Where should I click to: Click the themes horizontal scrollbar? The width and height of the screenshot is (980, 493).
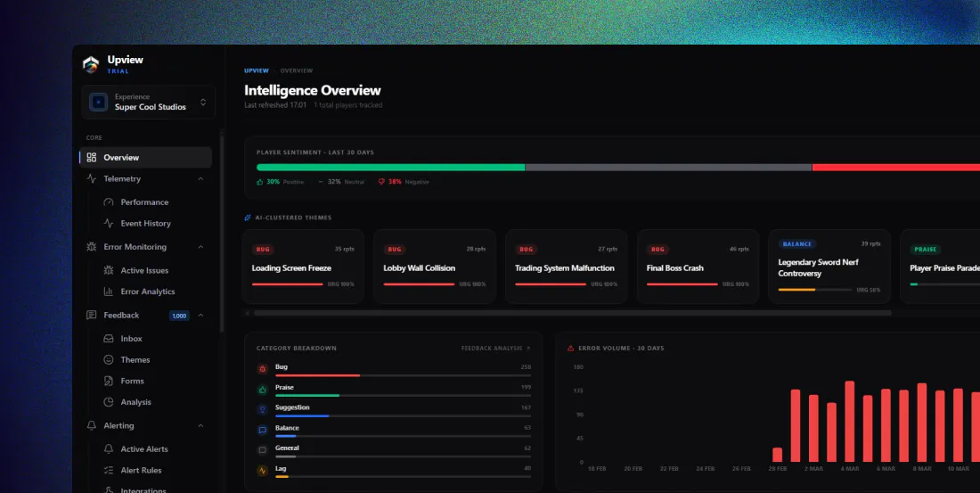click(572, 313)
